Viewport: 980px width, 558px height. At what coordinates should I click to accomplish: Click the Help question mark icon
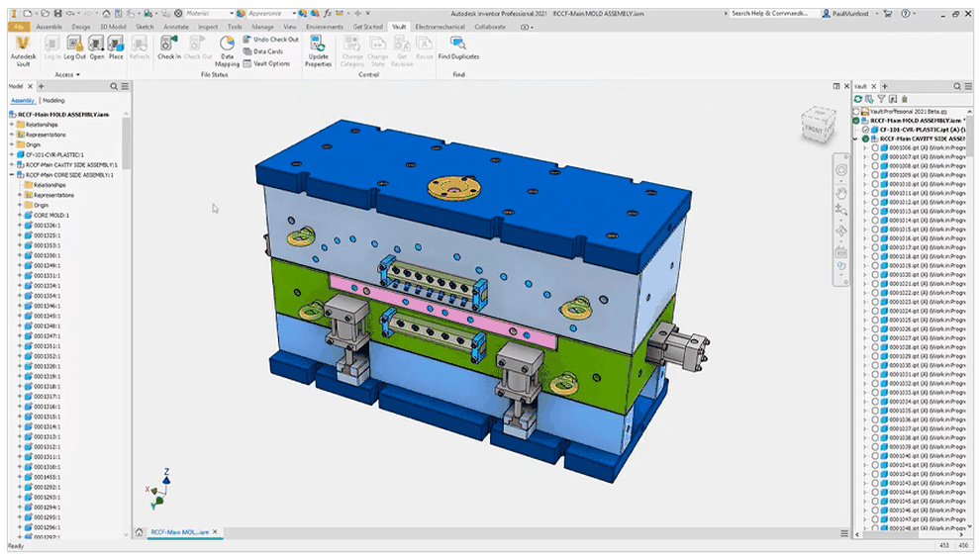tap(905, 13)
